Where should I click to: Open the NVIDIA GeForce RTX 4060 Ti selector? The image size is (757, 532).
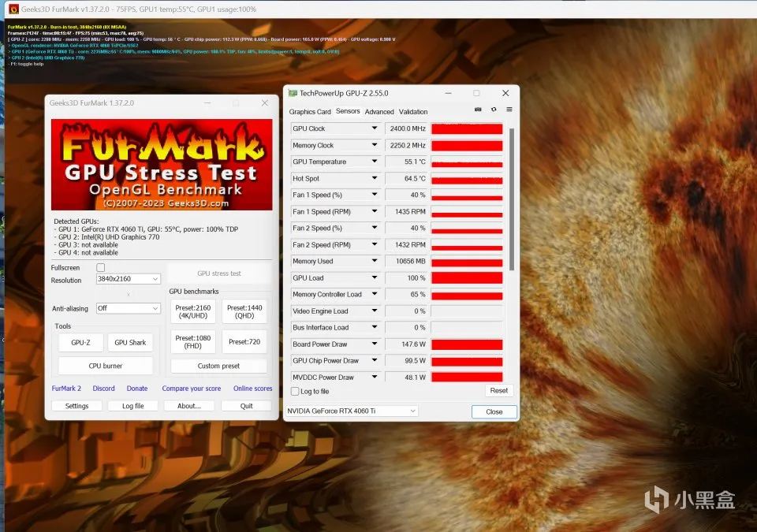pos(352,411)
